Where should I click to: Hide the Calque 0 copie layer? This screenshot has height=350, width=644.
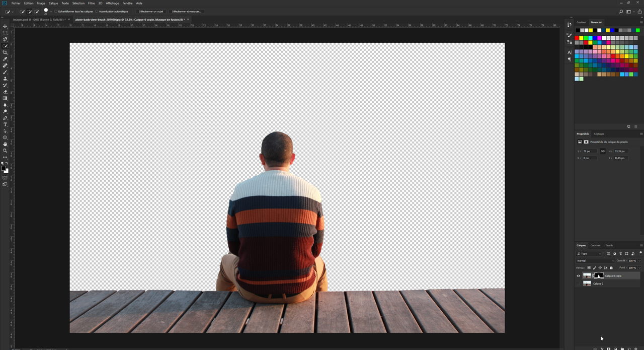(x=578, y=276)
